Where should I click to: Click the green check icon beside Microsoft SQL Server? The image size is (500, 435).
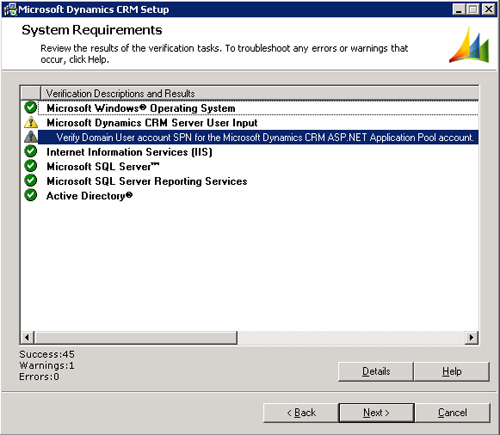pos(31,166)
